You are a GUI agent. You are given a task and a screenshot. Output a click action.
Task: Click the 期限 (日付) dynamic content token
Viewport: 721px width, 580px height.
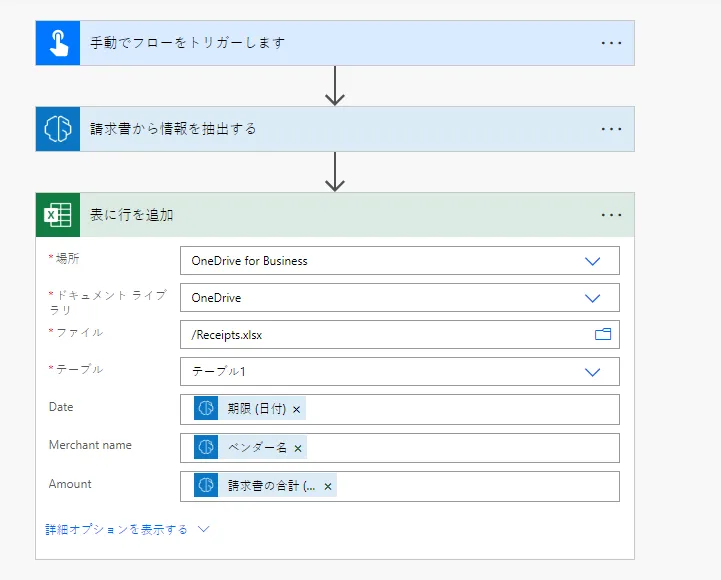tap(256, 410)
